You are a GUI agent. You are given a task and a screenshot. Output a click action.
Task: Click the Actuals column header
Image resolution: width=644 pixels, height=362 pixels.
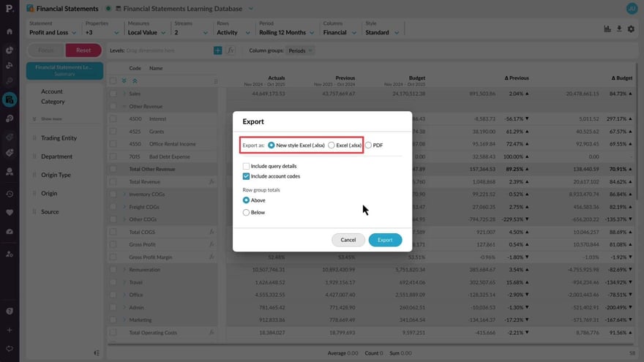click(x=276, y=78)
